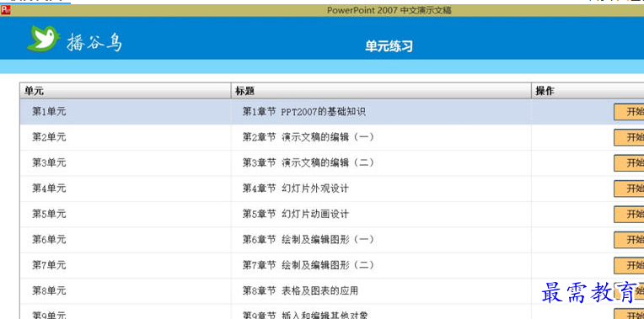Click 第1章节 PPT2007的基础知识 title

click(x=304, y=112)
